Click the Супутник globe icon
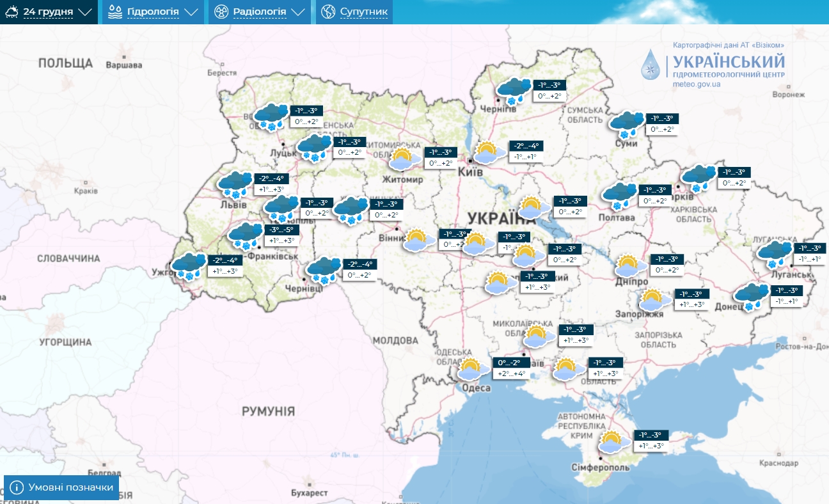 [328, 12]
